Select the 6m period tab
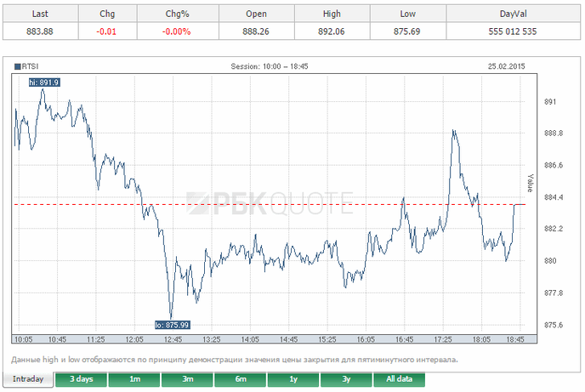Viewport: 585px width, 392px height. pyautogui.click(x=241, y=378)
